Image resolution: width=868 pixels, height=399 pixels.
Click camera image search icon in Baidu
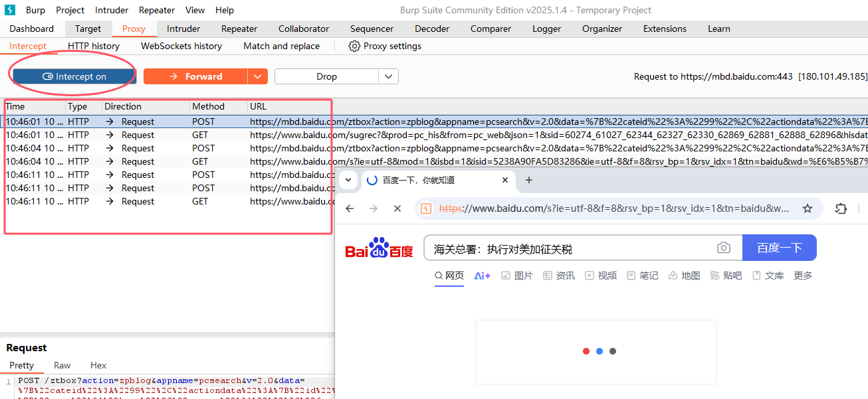[x=724, y=248]
